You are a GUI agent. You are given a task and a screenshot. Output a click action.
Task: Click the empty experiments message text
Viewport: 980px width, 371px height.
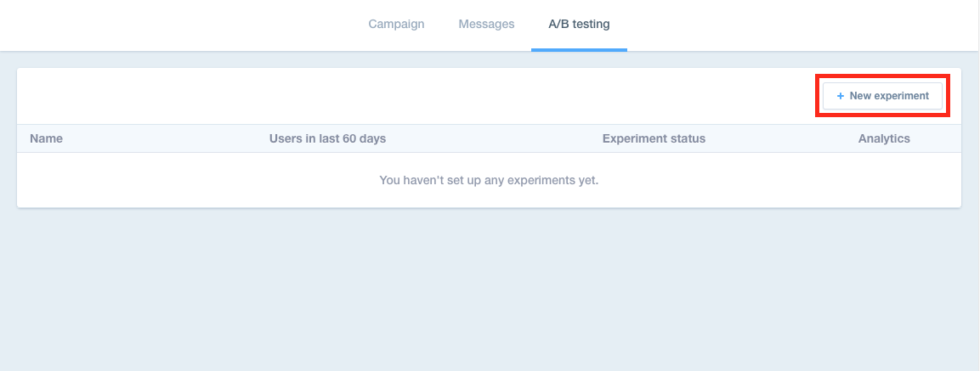tap(489, 180)
